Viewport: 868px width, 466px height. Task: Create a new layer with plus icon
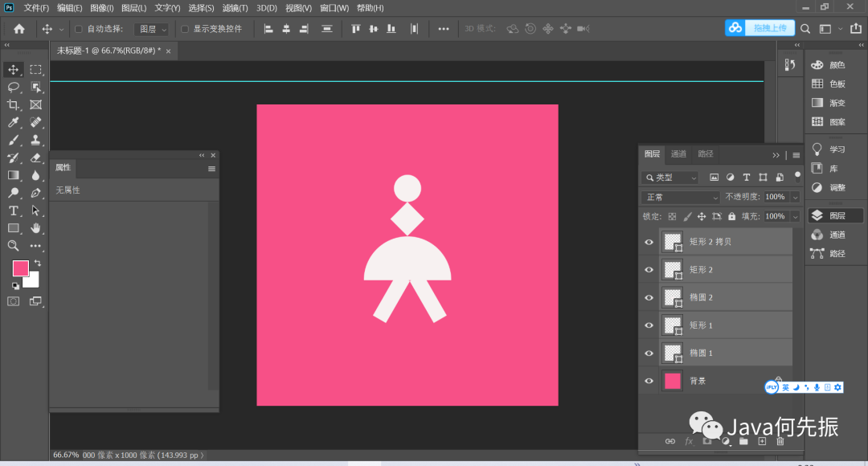[x=762, y=441]
